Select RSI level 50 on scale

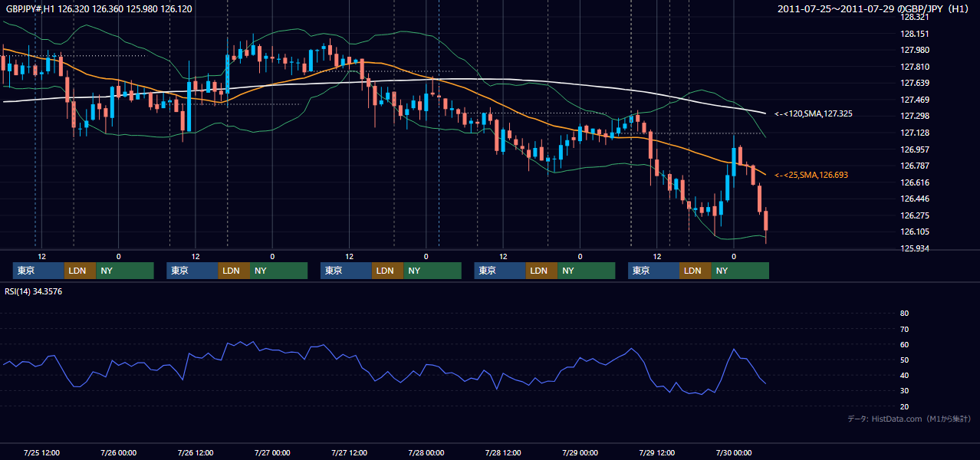coord(904,360)
